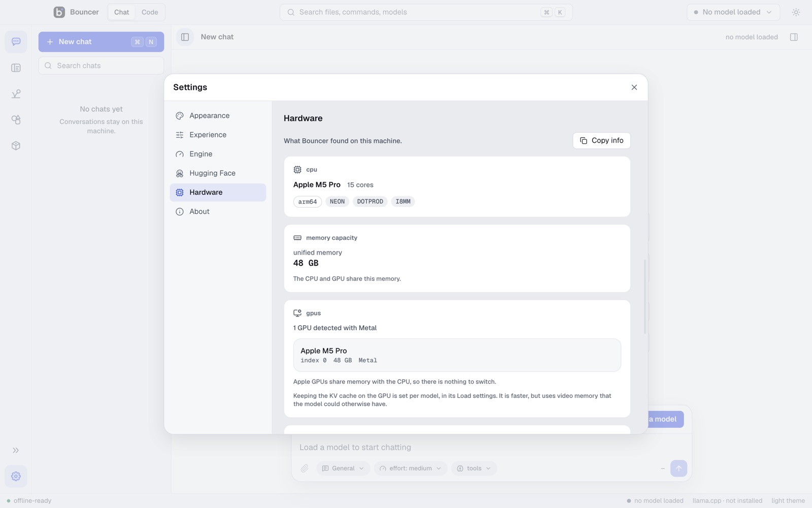Click the arm64 tag in the cpu card
812x508 pixels.
(x=308, y=202)
